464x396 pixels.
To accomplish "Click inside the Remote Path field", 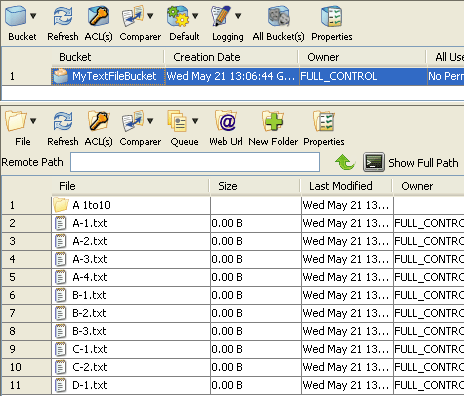I will (x=195, y=162).
